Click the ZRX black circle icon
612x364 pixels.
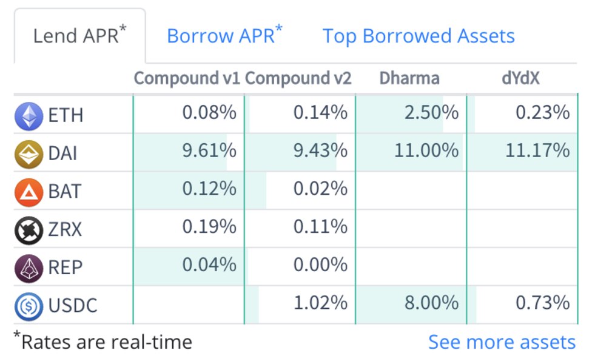(29, 230)
